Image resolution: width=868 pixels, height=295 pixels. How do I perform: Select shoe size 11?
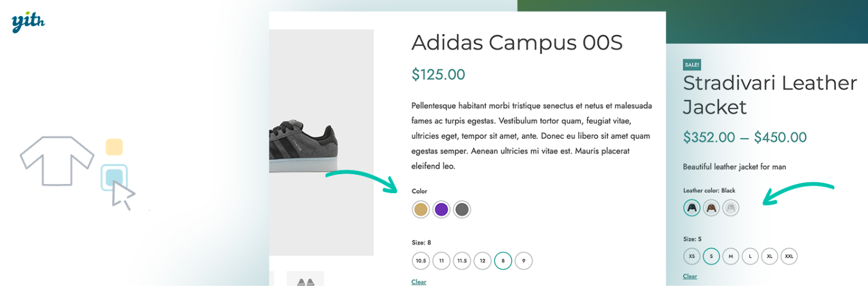click(x=442, y=261)
